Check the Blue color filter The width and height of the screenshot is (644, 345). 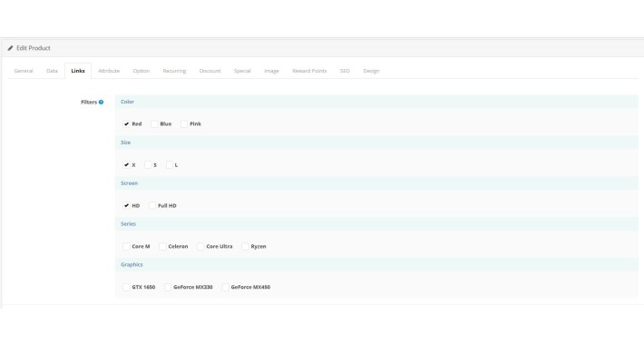(154, 123)
